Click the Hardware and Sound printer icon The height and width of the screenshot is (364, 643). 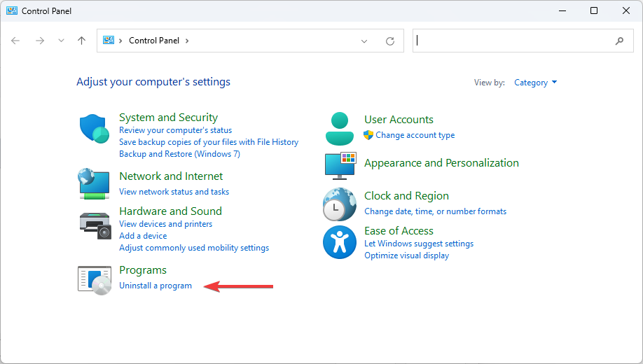pyautogui.click(x=95, y=226)
